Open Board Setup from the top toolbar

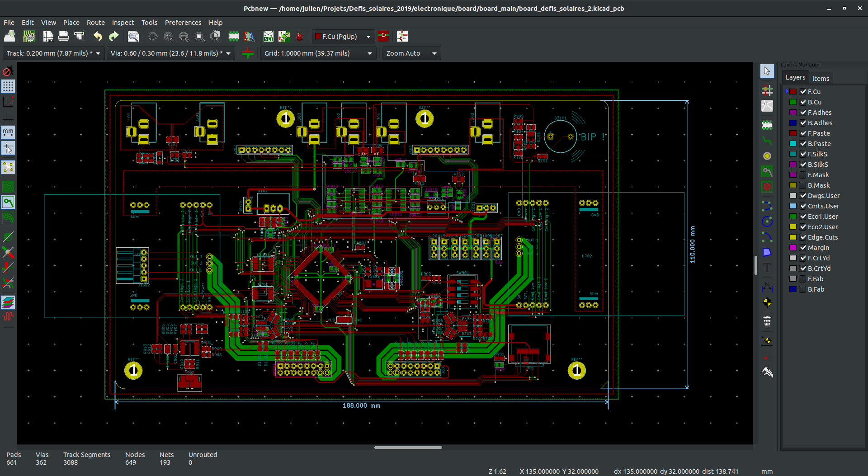coord(29,36)
